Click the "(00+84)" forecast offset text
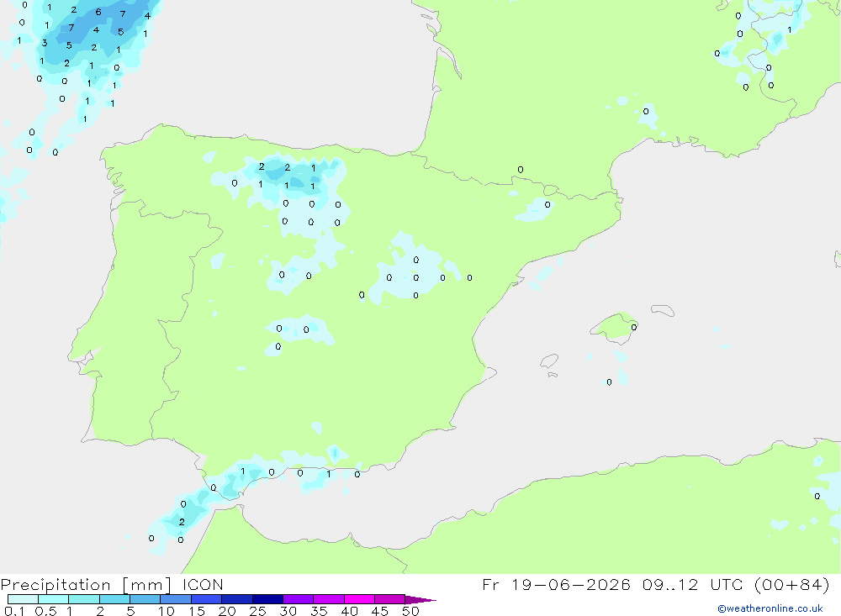841x616 pixels. (791, 584)
